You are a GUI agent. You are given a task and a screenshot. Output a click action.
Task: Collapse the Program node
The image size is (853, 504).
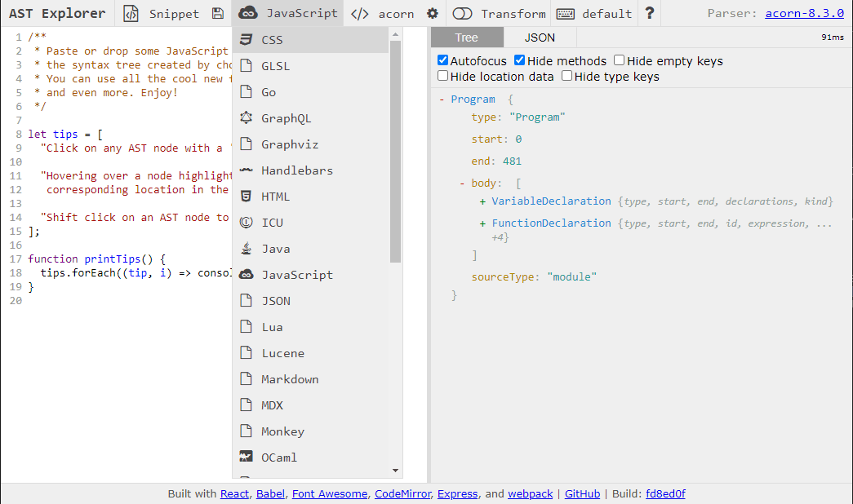(x=442, y=99)
